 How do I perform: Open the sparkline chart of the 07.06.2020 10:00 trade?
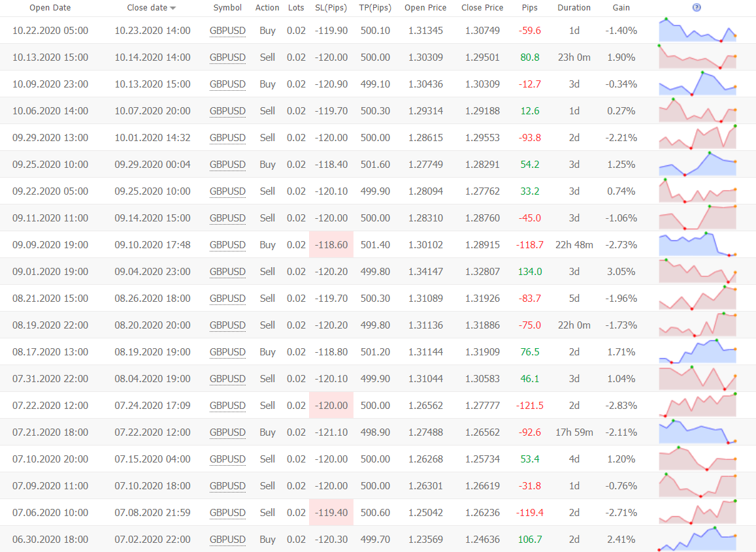click(x=697, y=513)
